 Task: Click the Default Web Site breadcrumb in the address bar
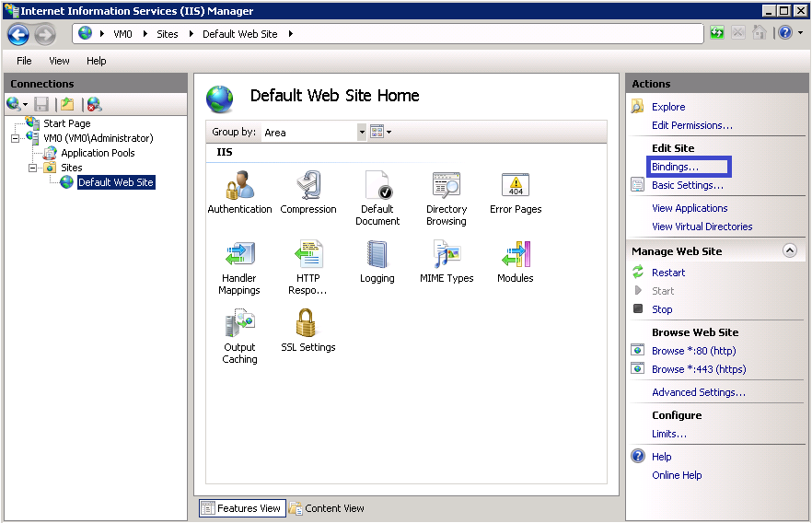(x=239, y=34)
